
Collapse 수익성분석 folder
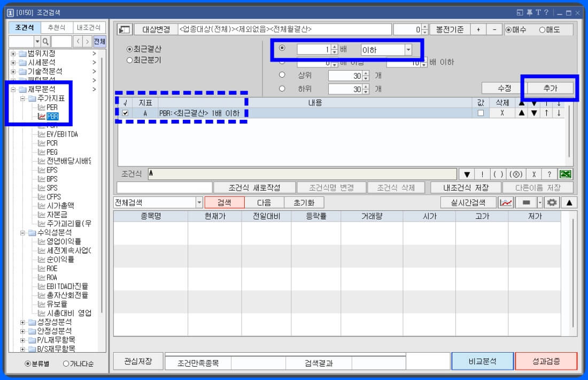(22, 233)
